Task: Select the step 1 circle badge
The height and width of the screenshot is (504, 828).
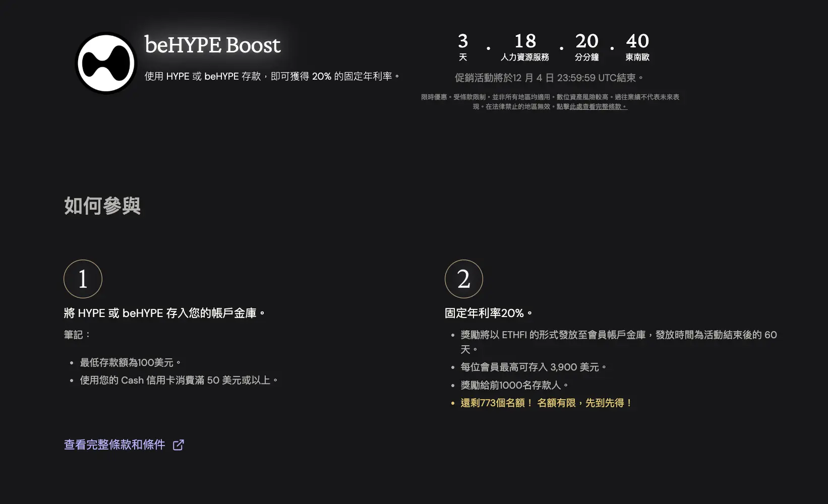Action: (82, 279)
